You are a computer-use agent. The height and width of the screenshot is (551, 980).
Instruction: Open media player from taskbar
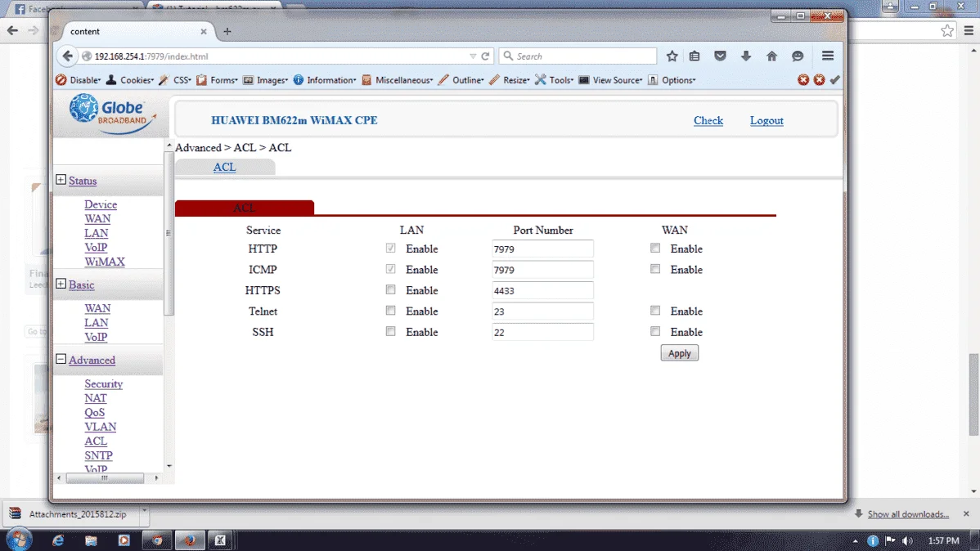coord(124,540)
